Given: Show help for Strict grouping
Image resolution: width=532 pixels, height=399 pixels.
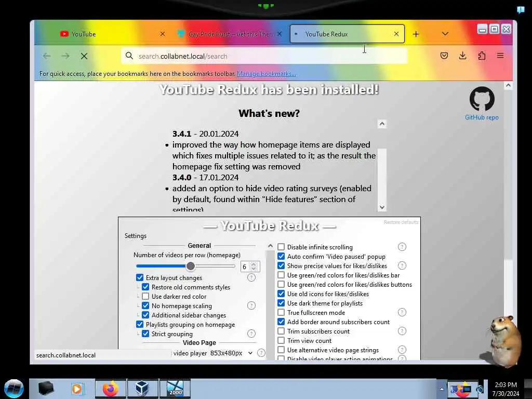Looking at the screenshot, I should (251, 334).
